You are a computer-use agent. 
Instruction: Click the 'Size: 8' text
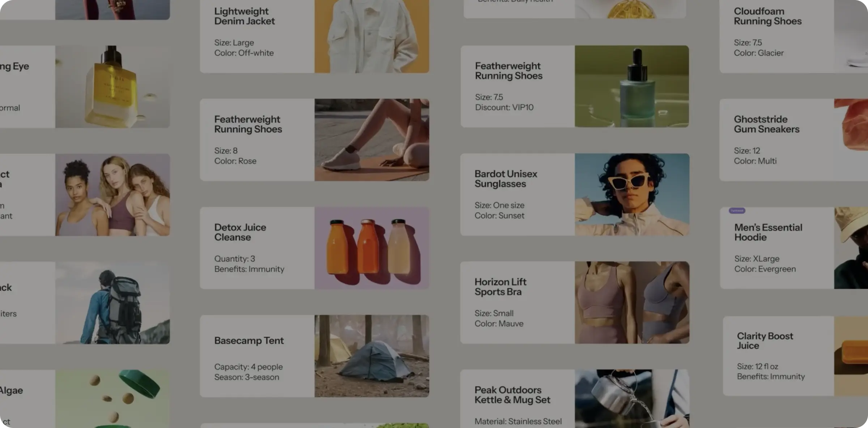226,150
